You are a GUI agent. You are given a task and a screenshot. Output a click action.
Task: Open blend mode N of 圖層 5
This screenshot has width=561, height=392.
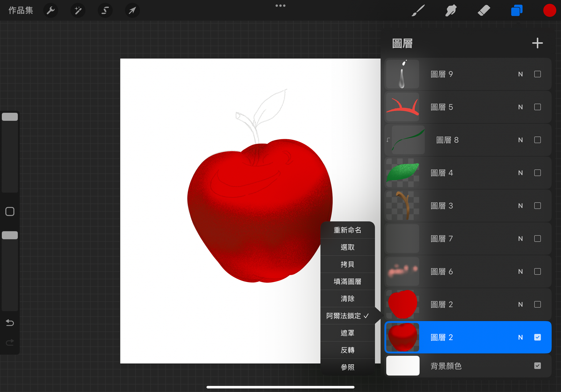520,107
